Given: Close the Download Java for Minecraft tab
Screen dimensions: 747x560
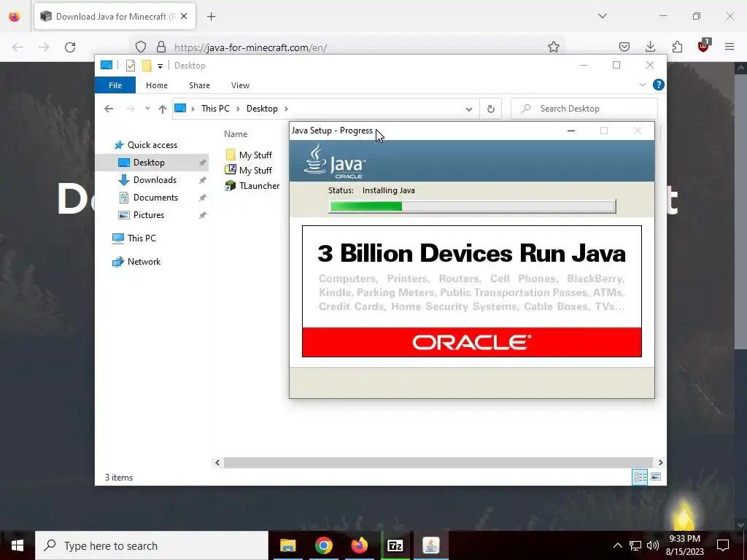Looking at the screenshot, I should (x=184, y=16).
